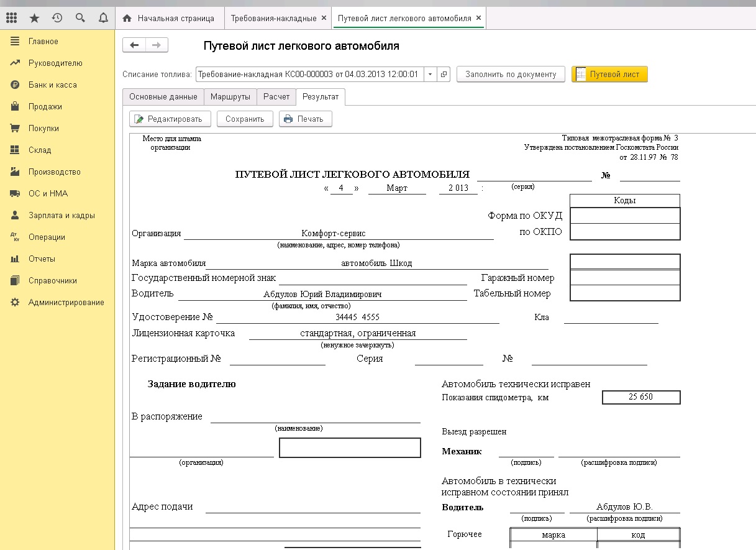Viewport: 756px width, 550px height.
Task: Click the Администрирование gear icon
Action: tap(15, 303)
